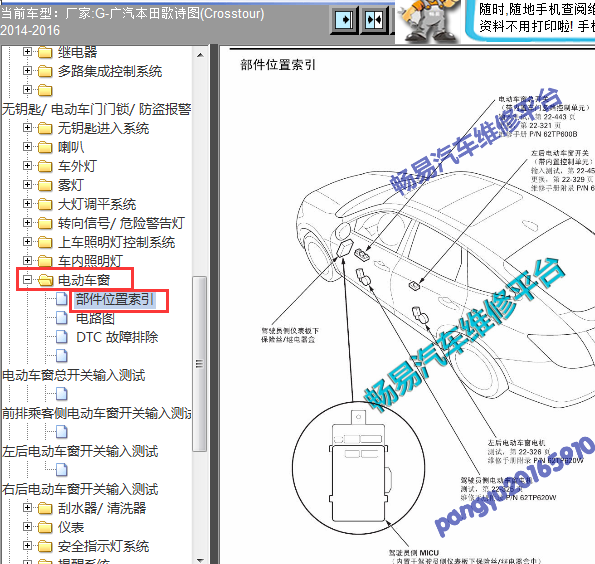
Task: Click the 上车照明灯控制系统 folder icon
Action: click(x=45, y=242)
